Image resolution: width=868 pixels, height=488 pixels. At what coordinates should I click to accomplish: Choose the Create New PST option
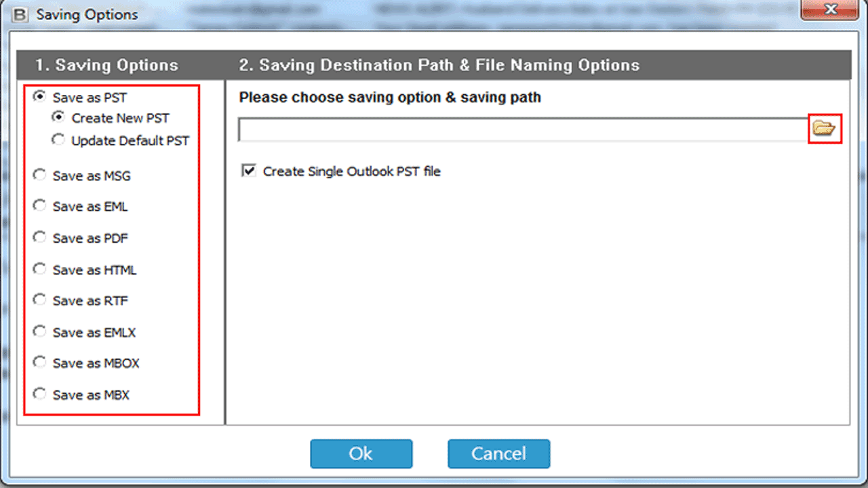coord(59,117)
